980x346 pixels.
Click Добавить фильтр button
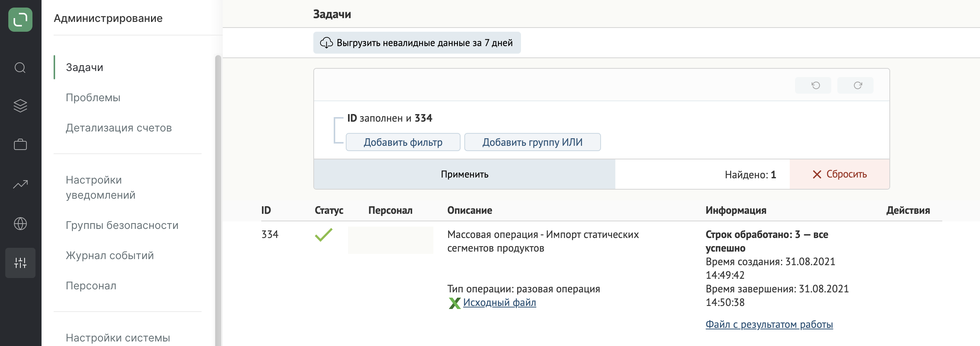[x=403, y=142]
